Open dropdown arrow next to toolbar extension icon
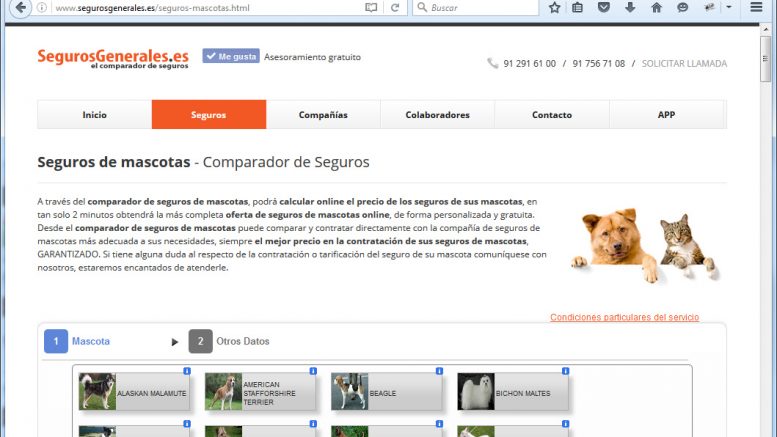This screenshot has height=437, width=777. coord(729,7)
